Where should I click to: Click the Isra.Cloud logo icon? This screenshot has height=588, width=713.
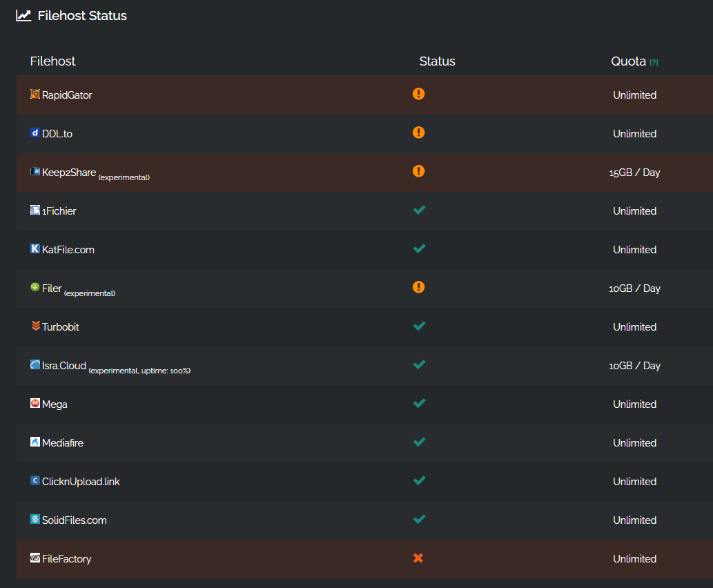35,364
